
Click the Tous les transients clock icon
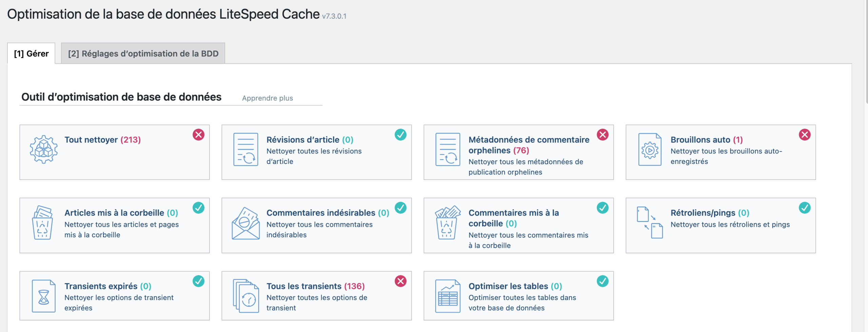[246, 296]
